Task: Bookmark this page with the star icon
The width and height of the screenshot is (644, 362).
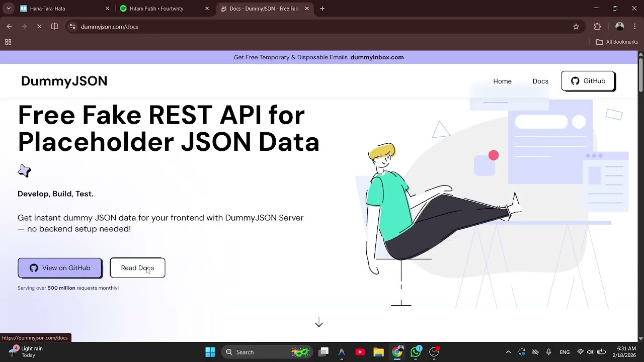Action: pyautogui.click(x=576, y=27)
